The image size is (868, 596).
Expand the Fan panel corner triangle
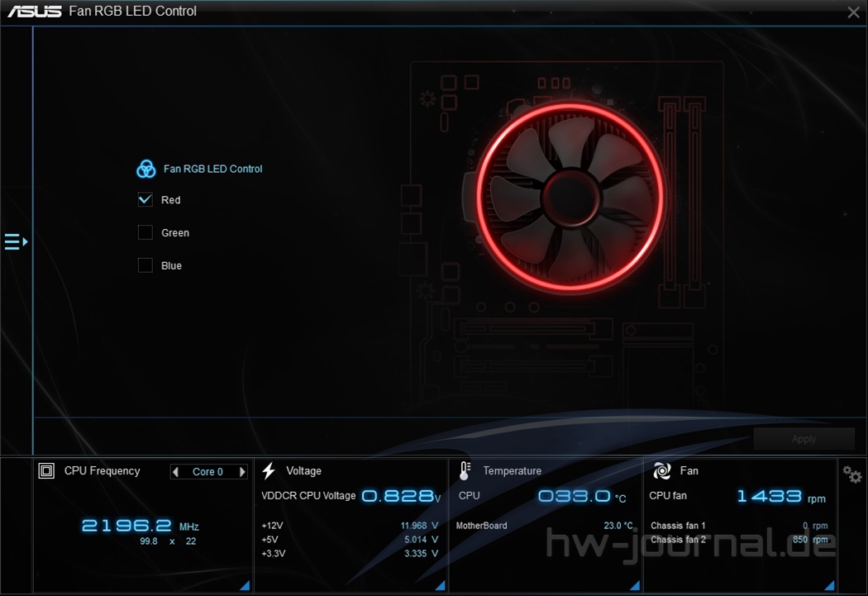(830, 585)
